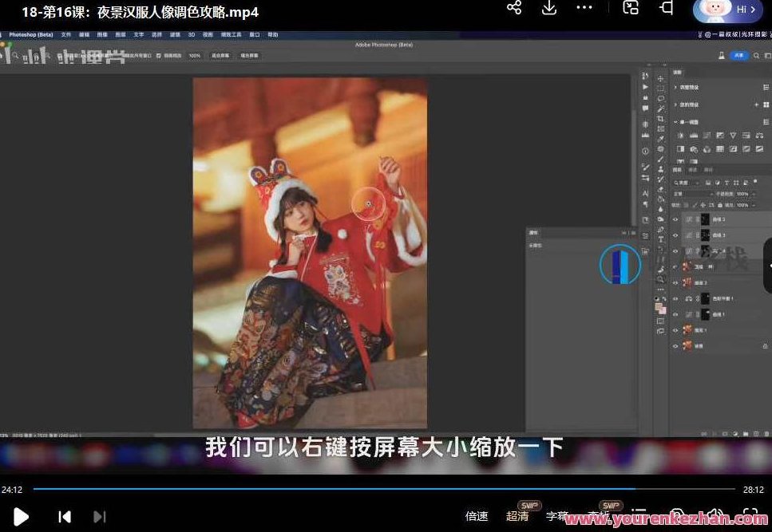Skip to the previous video
This screenshot has height=532, width=772.
point(65,516)
